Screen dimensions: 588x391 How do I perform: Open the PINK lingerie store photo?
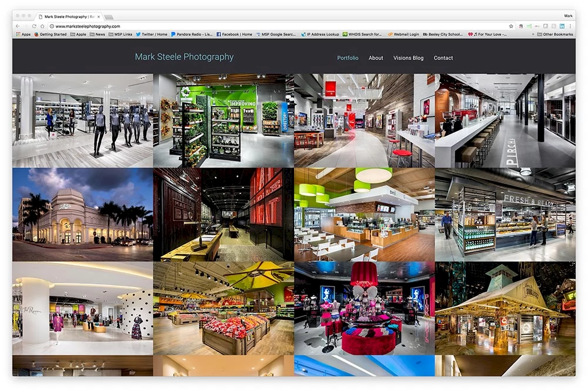point(365,308)
